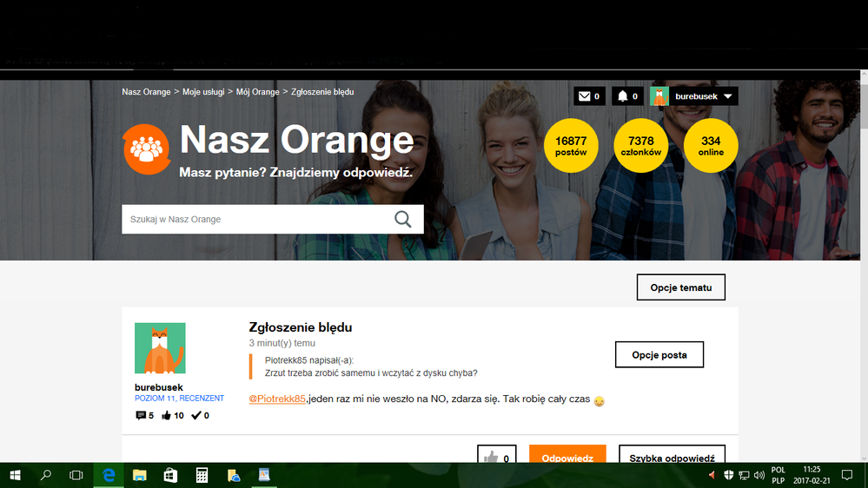Click the volume icon in system tray
Viewport: 868px width, 488px height.
[x=759, y=475]
